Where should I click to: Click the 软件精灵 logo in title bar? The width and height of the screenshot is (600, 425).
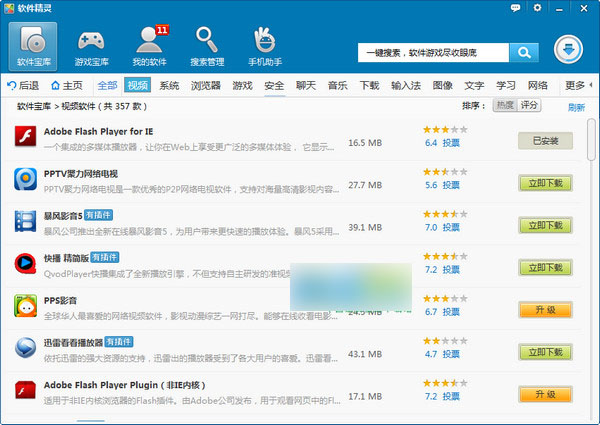pos(8,8)
